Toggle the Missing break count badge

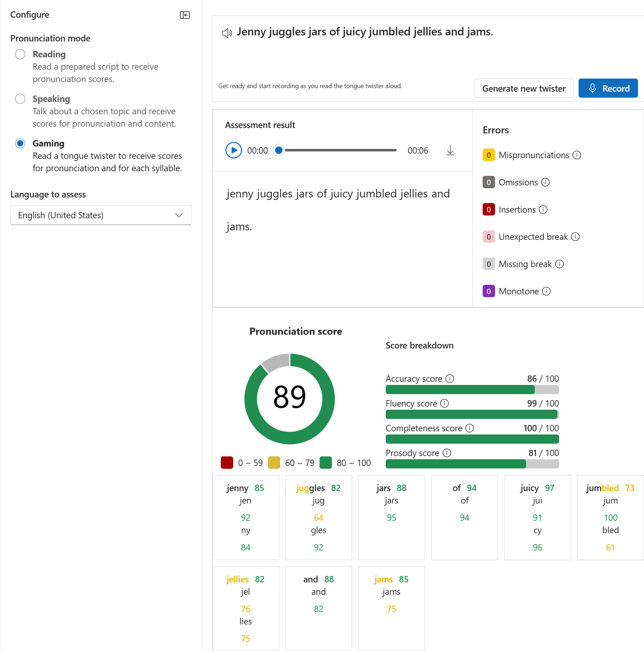click(x=489, y=264)
